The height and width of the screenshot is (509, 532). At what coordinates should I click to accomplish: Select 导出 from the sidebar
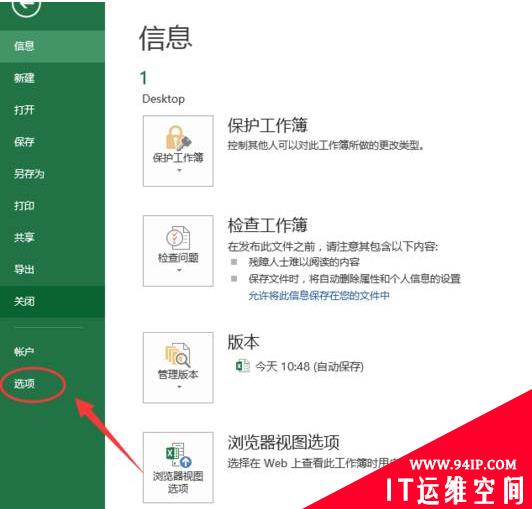52,269
